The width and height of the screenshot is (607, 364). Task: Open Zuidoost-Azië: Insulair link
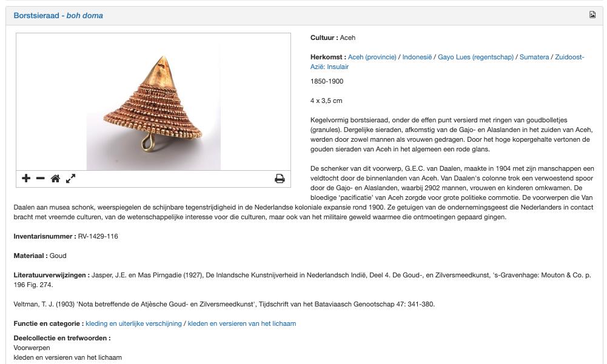pos(447,62)
